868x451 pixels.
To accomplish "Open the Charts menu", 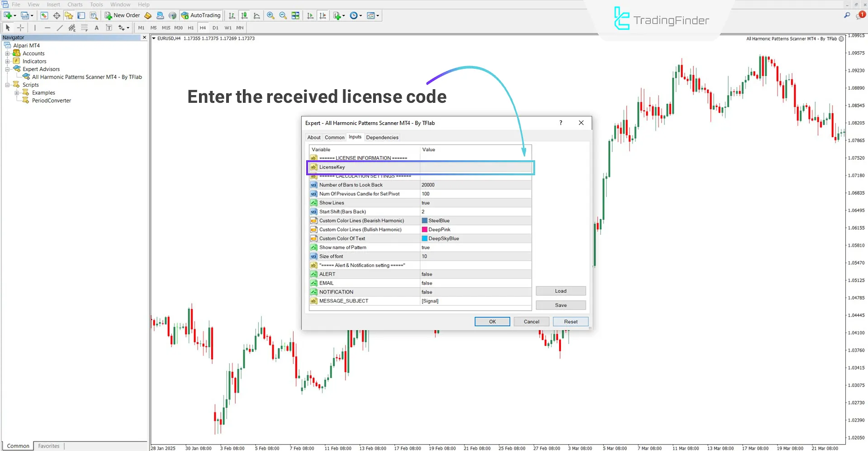I will pos(75,5).
